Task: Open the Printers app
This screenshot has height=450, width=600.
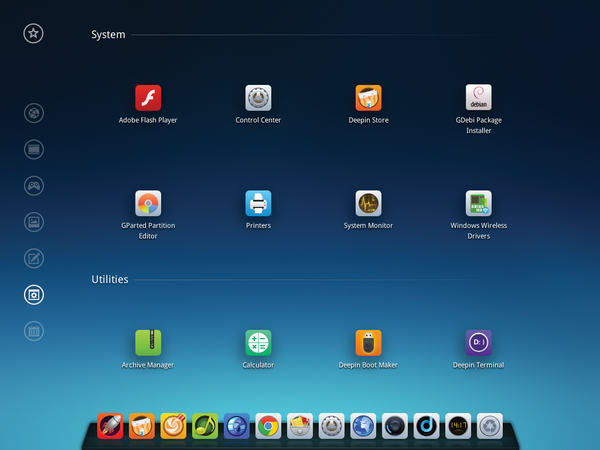Action: point(258,203)
